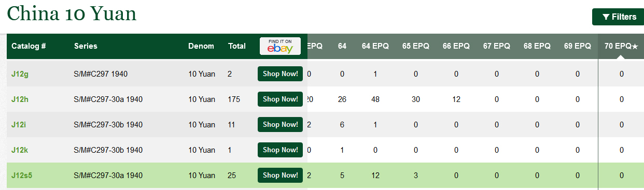The image size is (644, 190).
Task: Click Shop Now for J12k row
Action: pyautogui.click(x=281, y=150)
